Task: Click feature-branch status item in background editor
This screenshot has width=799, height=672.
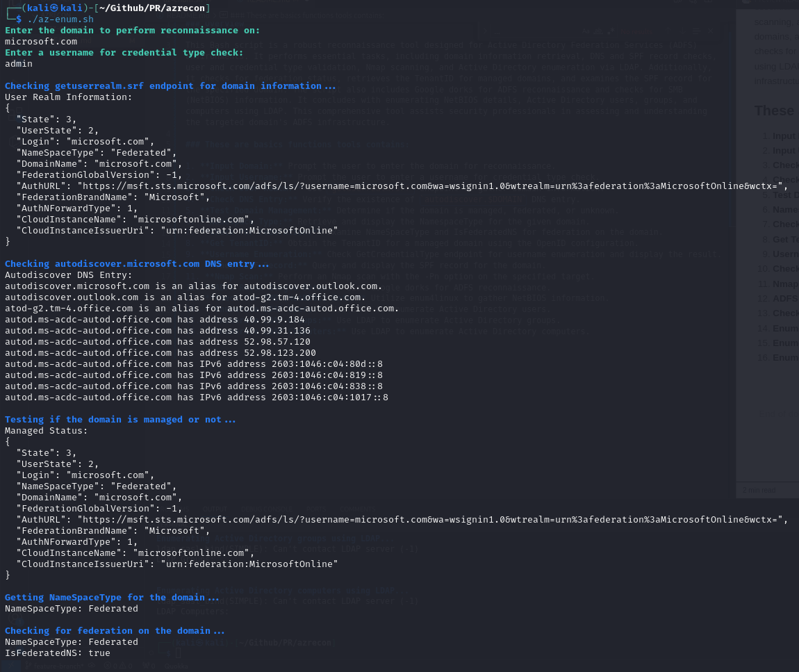Action: pos(56,666)
